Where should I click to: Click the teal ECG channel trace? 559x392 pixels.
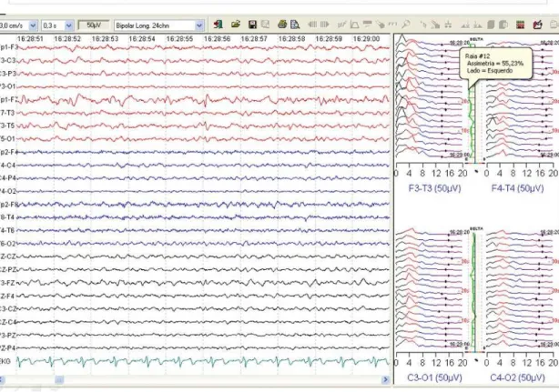203,362
